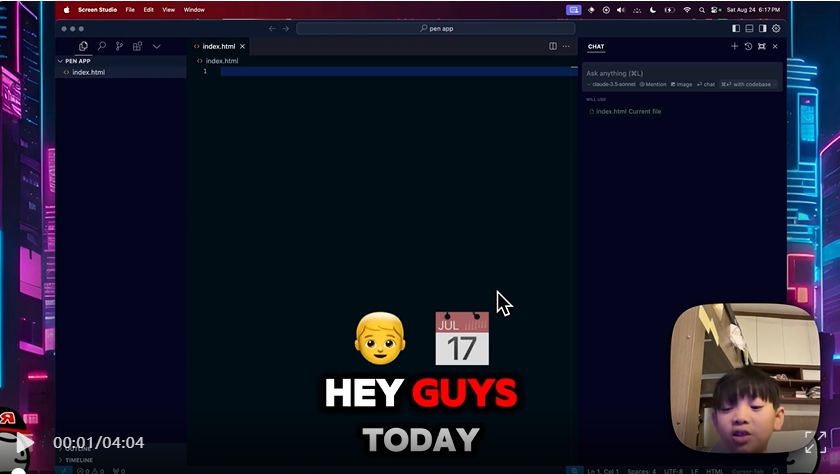Click the Screen Studio recording menu bar icon
840x474 pixels.
[574, 10]
